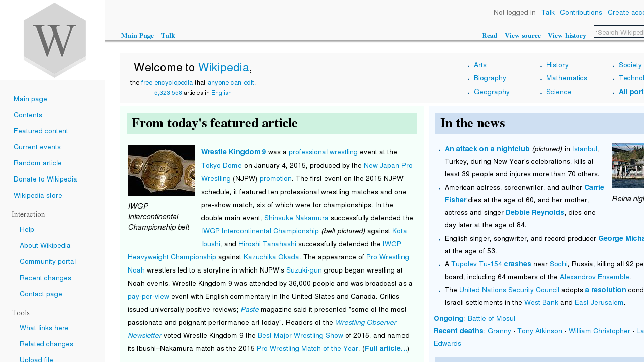The image size is (644, 362).
Task: Open the Community portal link
Action: click(x=48, y=262)
